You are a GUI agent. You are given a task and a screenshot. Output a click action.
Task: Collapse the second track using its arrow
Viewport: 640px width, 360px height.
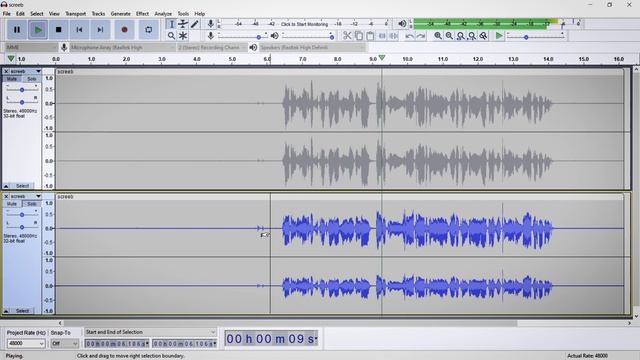tap(6, 311)
